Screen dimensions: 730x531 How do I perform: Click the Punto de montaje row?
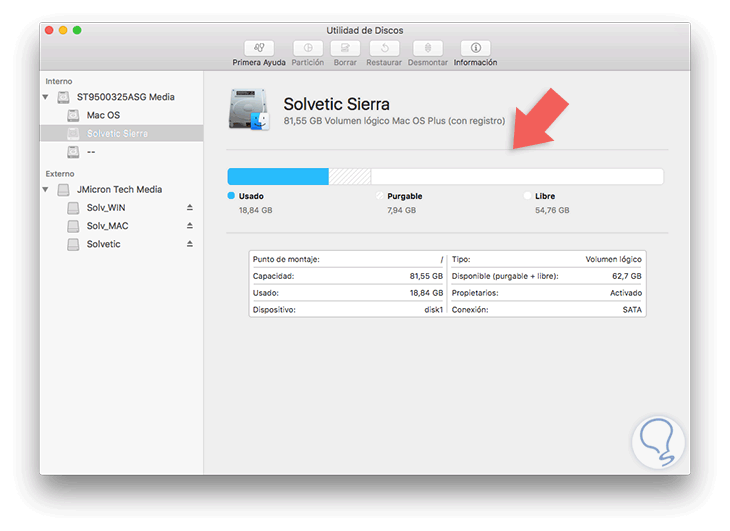click(348, 259)
